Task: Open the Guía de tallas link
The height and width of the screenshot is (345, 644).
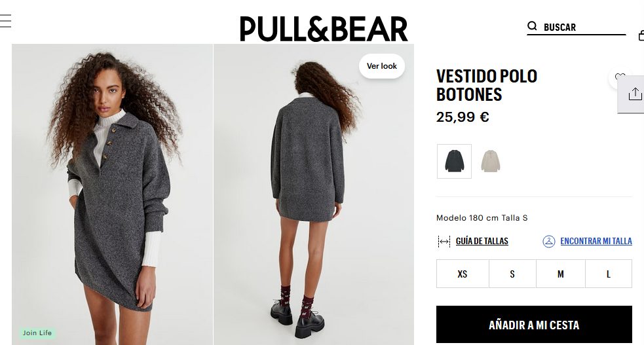Action: [x=482, y=241]
